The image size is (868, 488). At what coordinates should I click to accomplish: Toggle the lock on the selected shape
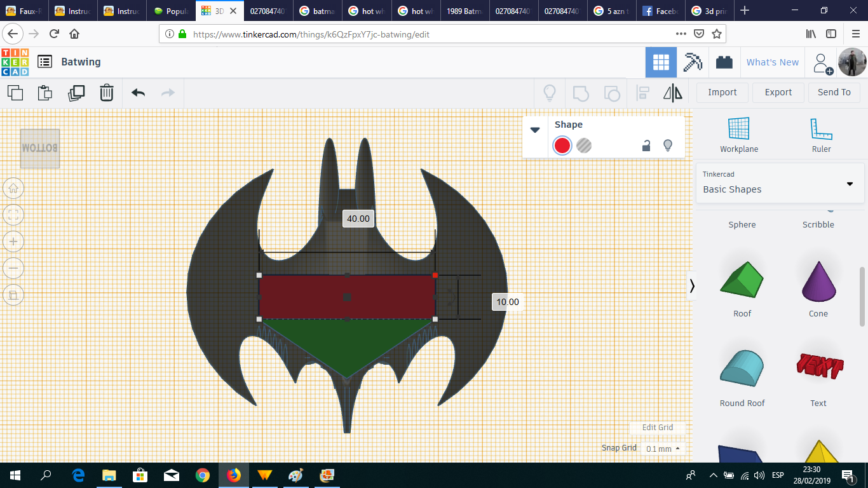click(x=646, y=146)
